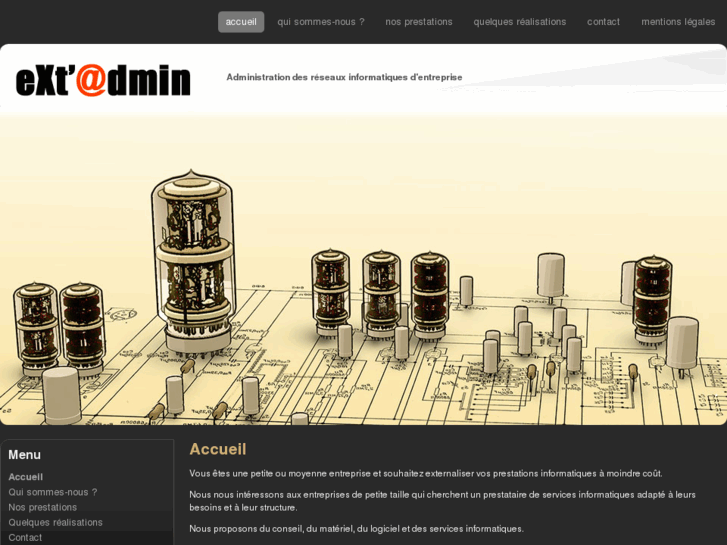727x545 pixels.
Task: Click paragraph starting 'Nous proposons du conseil'
Action: tap(356, 529)
